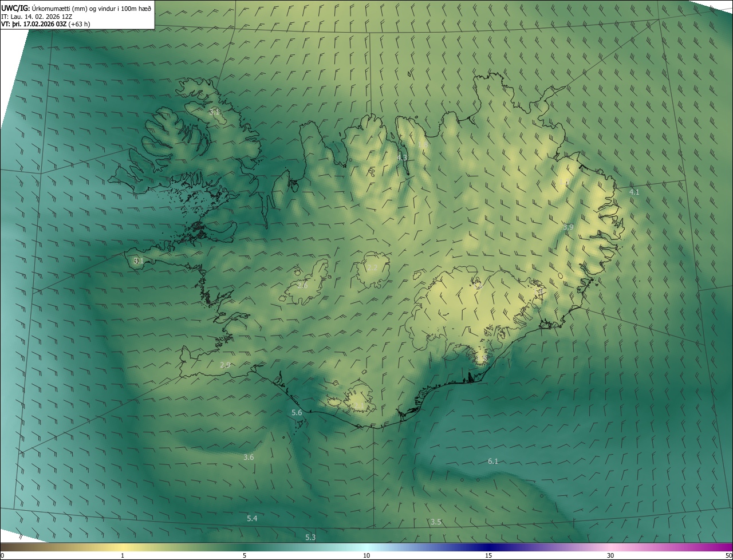Image resolution: width=733 pixels, height=560 pixels.
Task: Select the 2.6 value on Langjökull glacier
Action: click(x=302, y=285)
